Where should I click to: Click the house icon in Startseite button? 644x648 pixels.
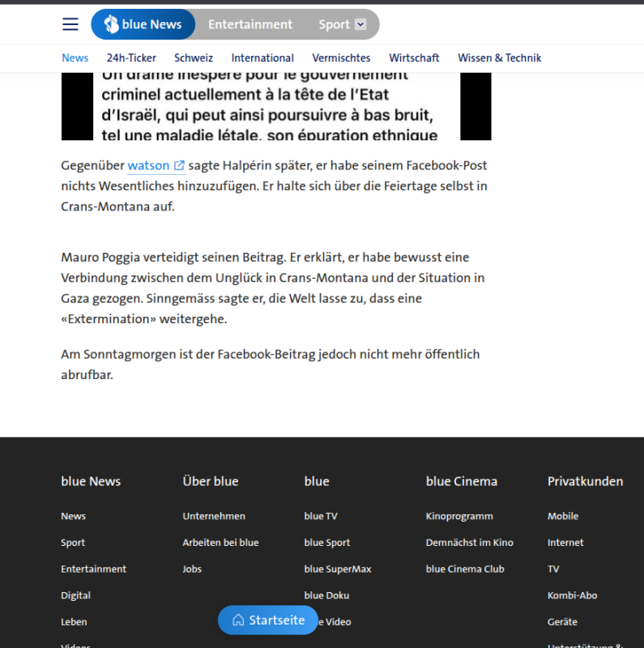tap(238, 620)
